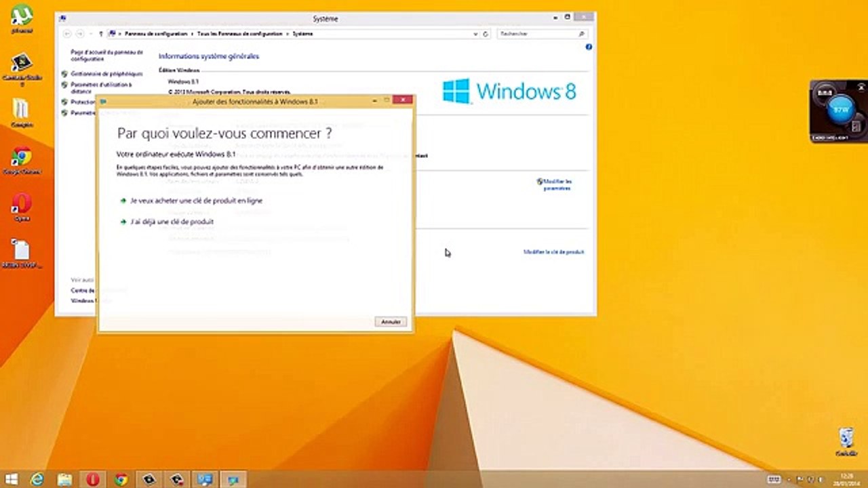Maximize the Système window

pyautogui.click(x=568, y=18)
